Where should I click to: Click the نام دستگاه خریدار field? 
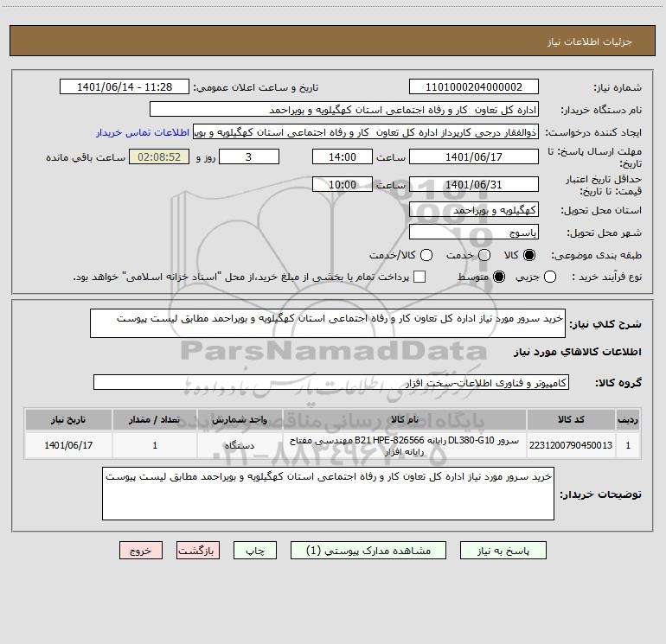344,110
